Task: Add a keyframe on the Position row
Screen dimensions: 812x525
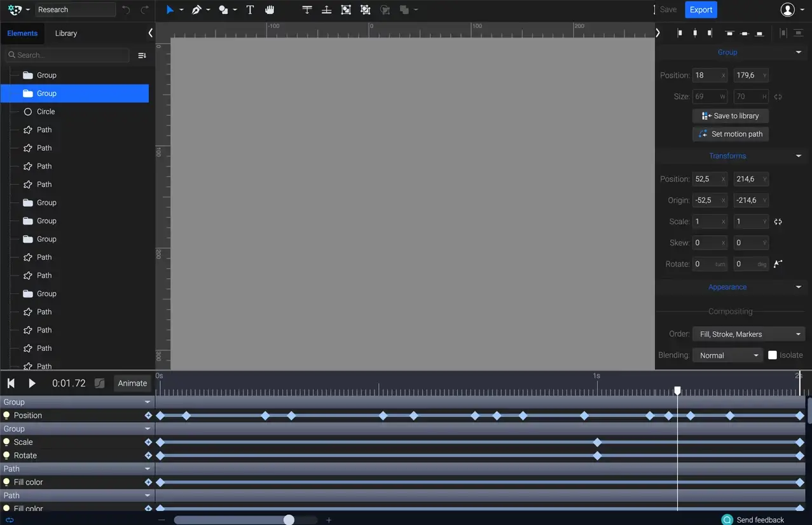Action: 148,416
